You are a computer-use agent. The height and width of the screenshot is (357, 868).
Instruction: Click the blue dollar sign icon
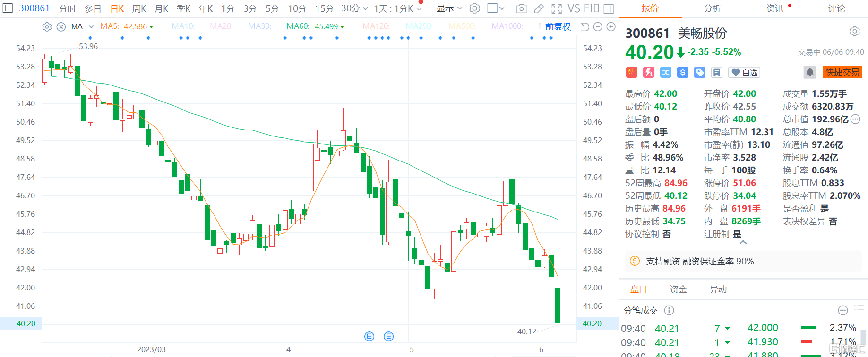[x=683, y=72]
